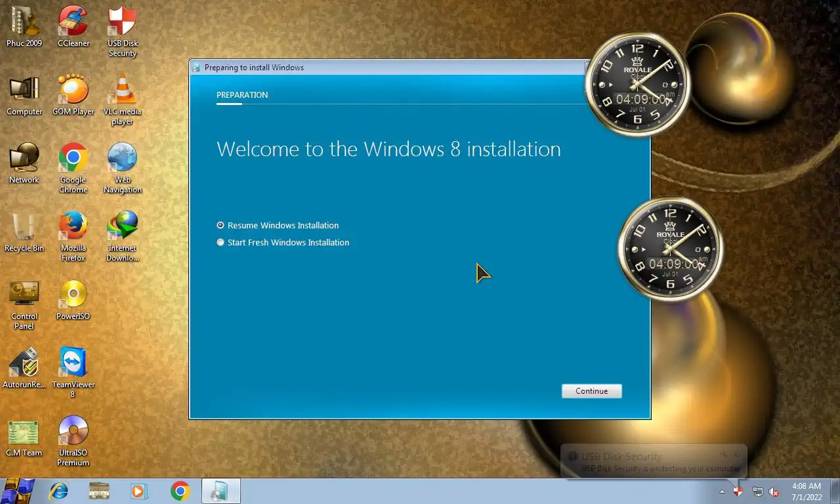Open Internet Explorer from the taskbar
840x504 pixels.
pyautogui.click(x=59, y=491)
